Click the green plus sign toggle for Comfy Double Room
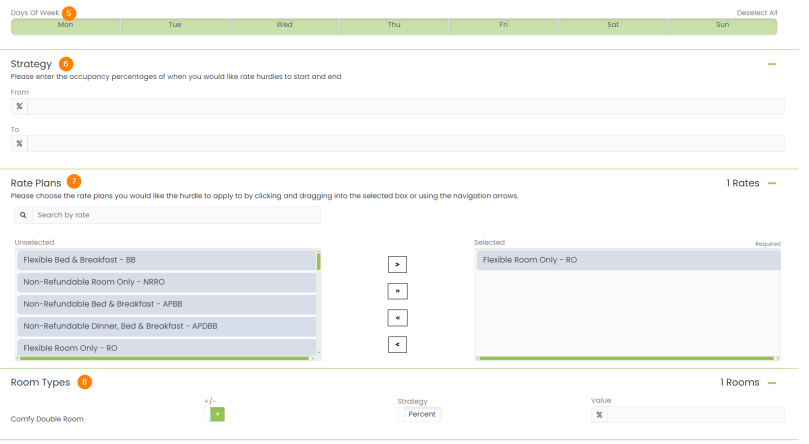 point(217,414)
